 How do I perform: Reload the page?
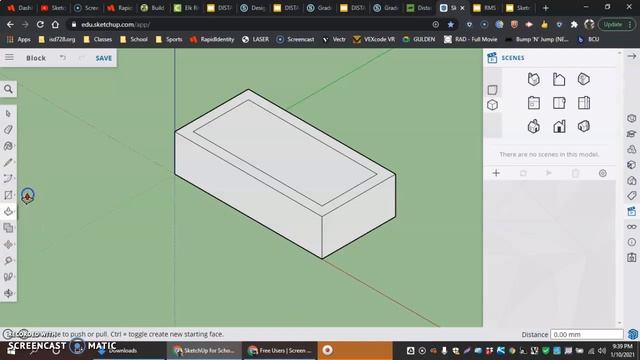pyautogui.click(x=40, y=24)
